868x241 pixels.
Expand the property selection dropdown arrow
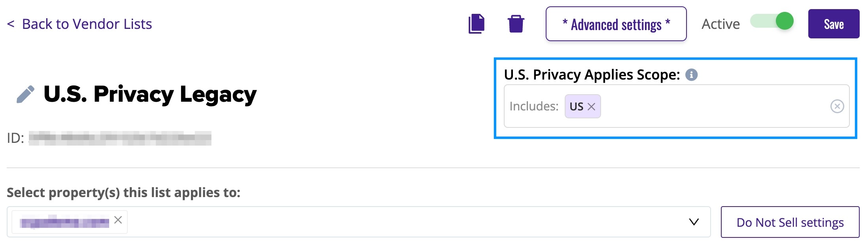point(694,222)
